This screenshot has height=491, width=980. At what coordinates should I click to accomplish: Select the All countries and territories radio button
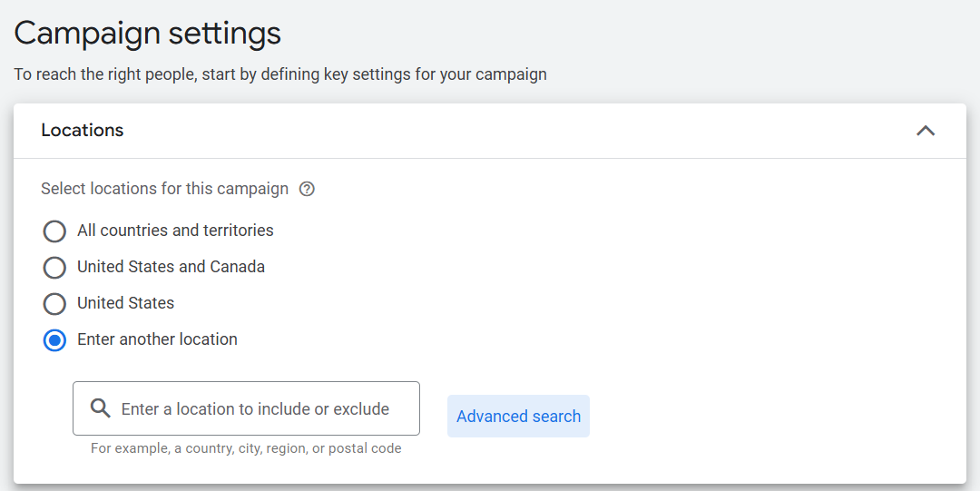pos(54,231)
